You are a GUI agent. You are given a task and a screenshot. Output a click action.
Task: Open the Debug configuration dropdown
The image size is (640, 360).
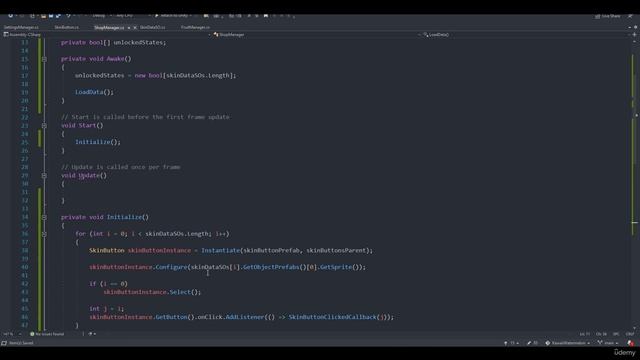(101, 16)
